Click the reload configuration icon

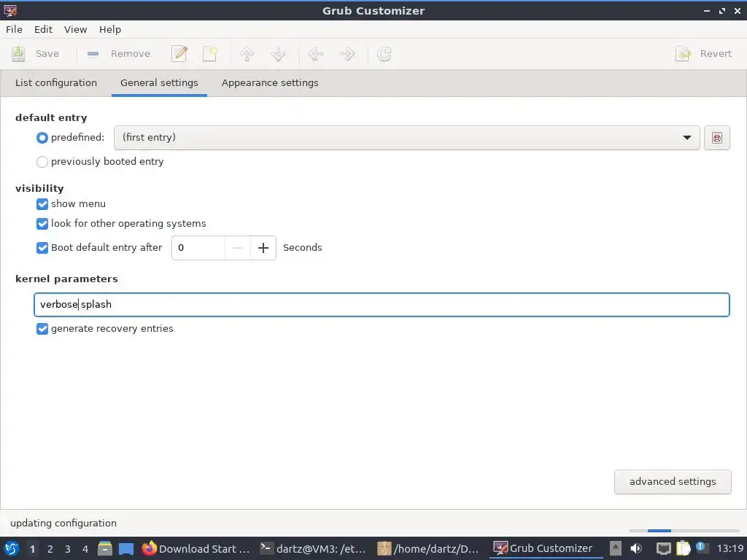[384, 54]
